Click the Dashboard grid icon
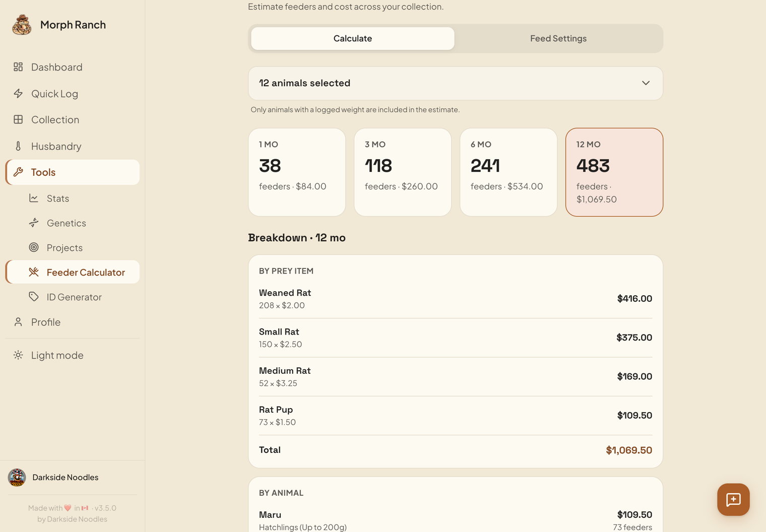The image size is (766, 532). (18, 67)
